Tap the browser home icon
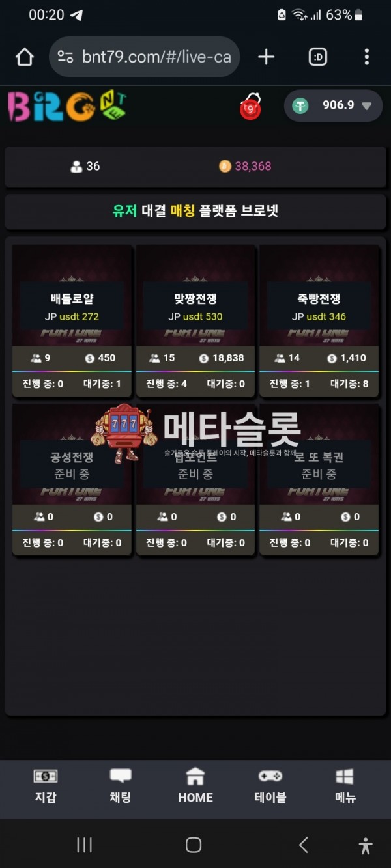391x868 pixels. pyautogui.click(x=25, y=57)
